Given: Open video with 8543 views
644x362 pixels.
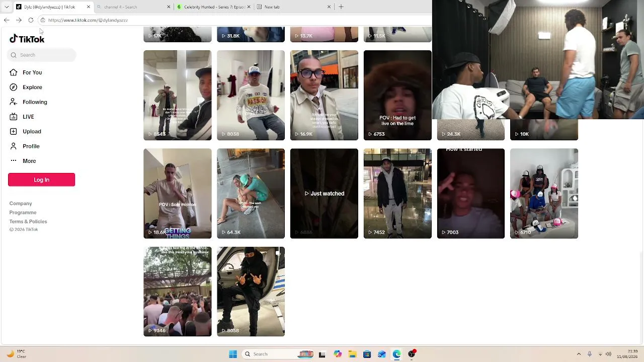Looking at the screenshot, I should click(x=178, y=95).
